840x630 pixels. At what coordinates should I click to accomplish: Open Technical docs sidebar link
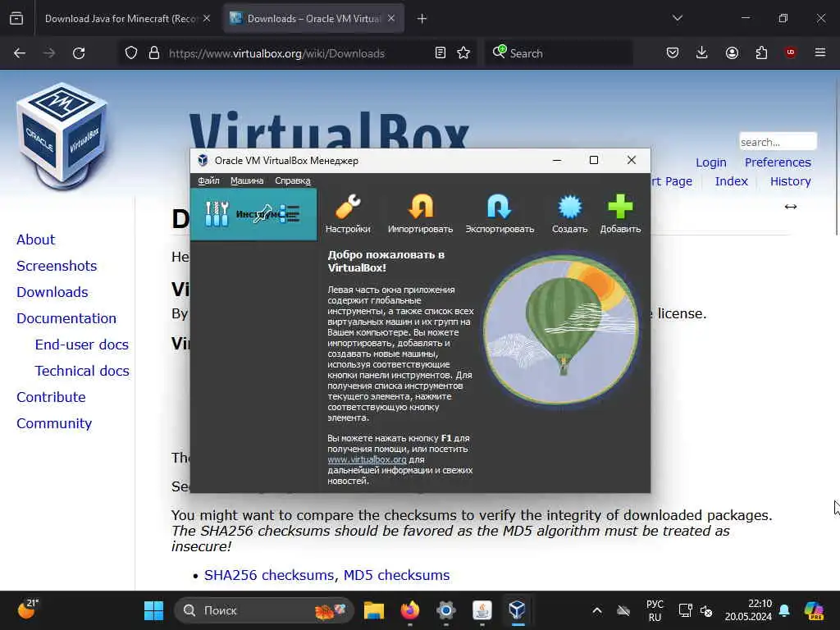82,371
